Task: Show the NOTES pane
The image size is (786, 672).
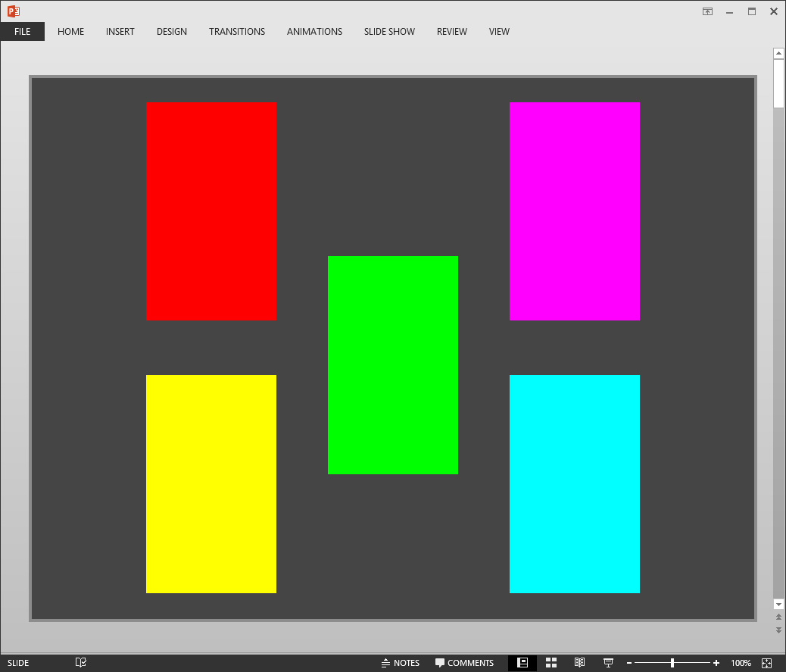Action: pos(401,663)
